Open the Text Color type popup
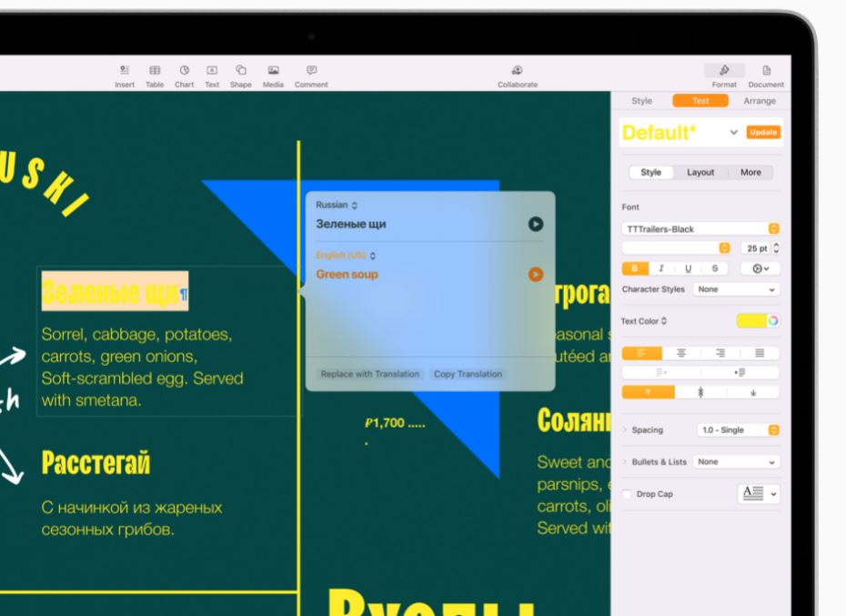846x616 pixels. pyautogui.click(x=644, y=320)
